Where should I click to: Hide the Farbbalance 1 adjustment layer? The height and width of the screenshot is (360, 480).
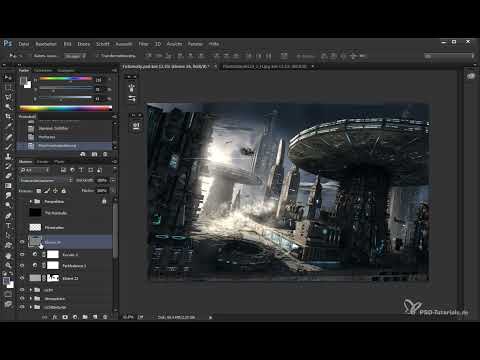point(22,266)
